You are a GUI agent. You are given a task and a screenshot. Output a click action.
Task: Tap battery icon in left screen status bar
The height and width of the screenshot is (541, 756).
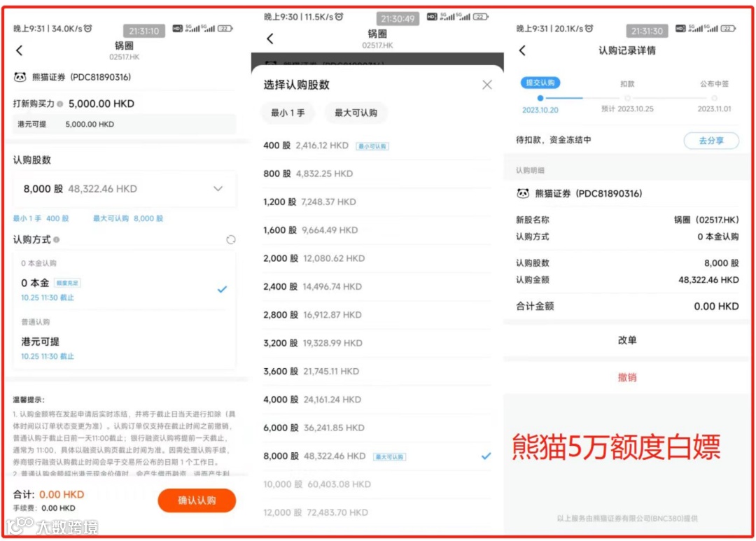click(x=225, y=29)
